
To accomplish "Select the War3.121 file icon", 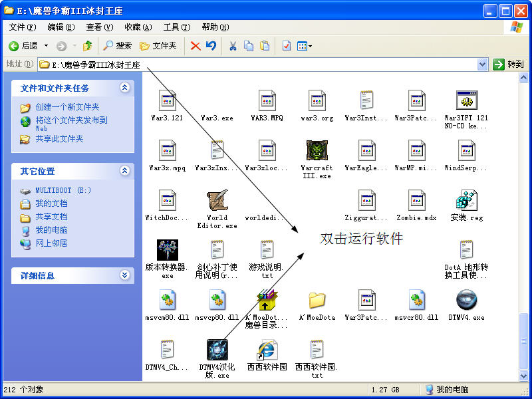I will pyautogui.click(x=168, y=100).
